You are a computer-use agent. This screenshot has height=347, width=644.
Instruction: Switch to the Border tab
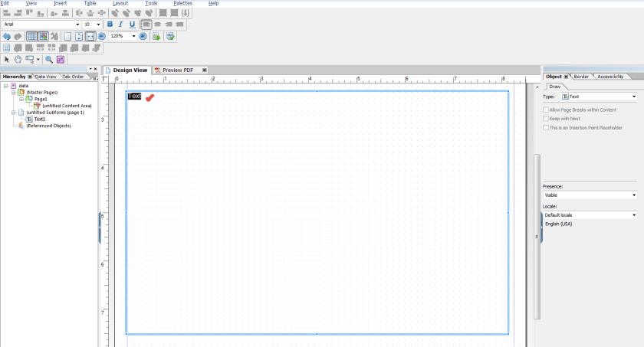click(x=581, y=77)
